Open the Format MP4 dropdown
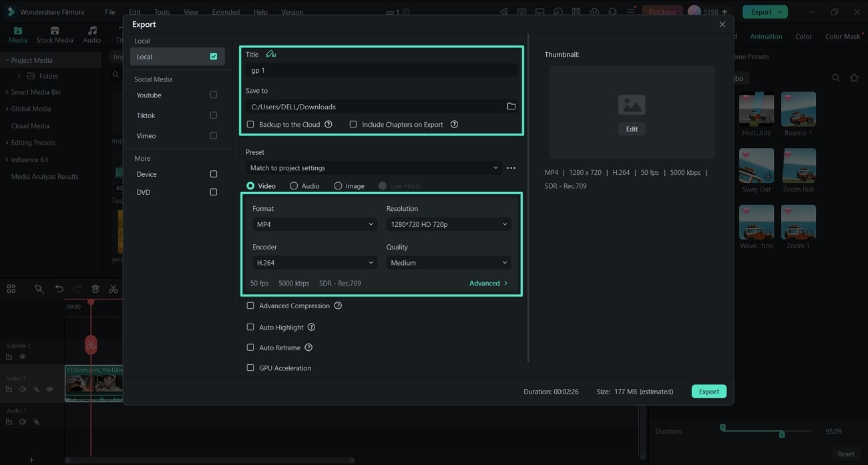868x465 pixels. (x=314, y=224)
